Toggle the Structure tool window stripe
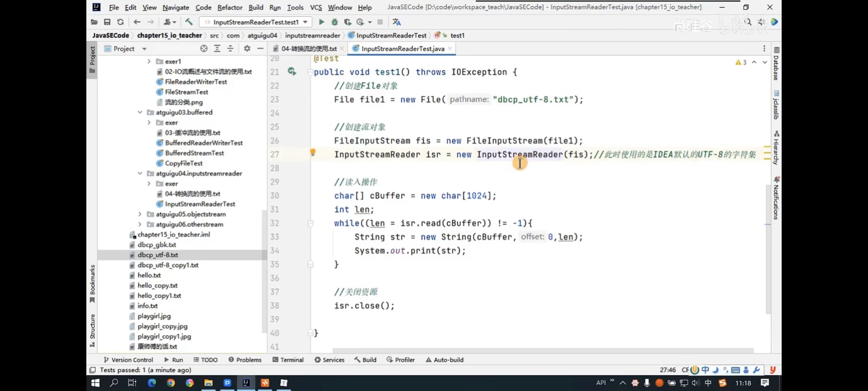 pyautogui.click(x=92, y=330)
